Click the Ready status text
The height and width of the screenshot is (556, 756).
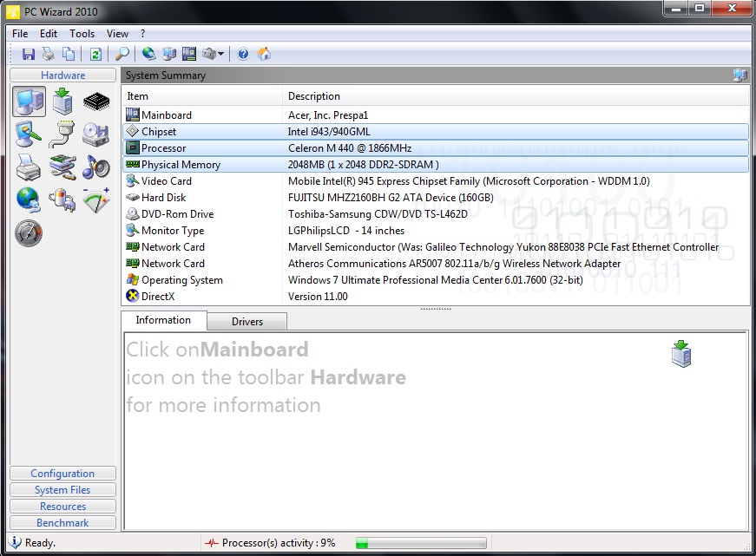coord(40,543)
